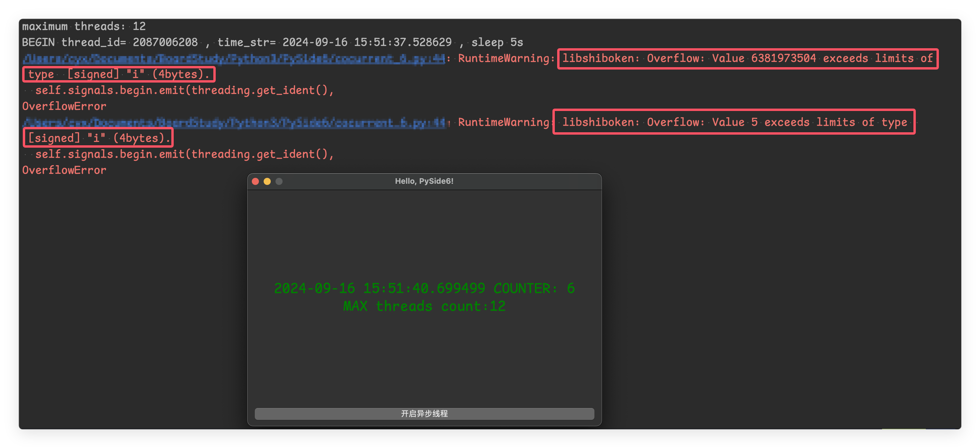The height and width of the screenshot is (448, 980).
Task: Click 'type [signed] "i" (4bytes).' text
Action: 119,75
